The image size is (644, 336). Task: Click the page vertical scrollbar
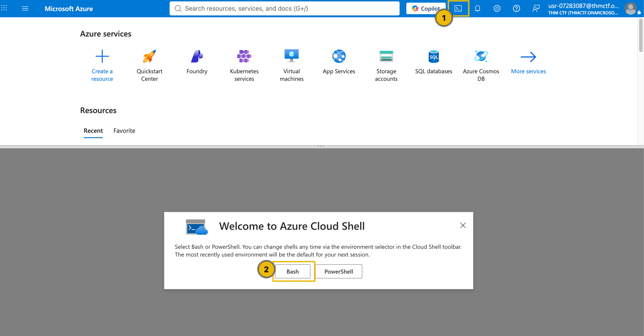641,35
